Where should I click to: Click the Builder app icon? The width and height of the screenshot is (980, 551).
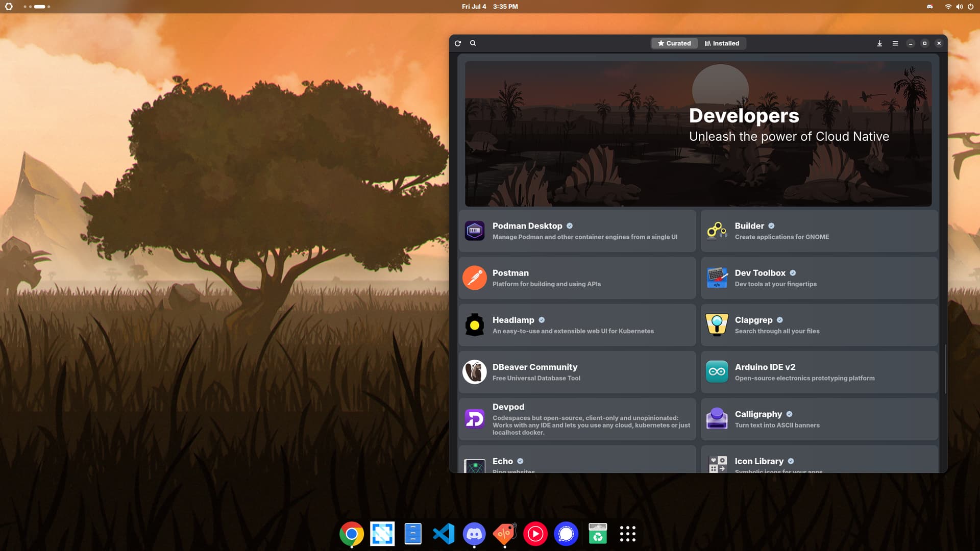pos(717,231)
